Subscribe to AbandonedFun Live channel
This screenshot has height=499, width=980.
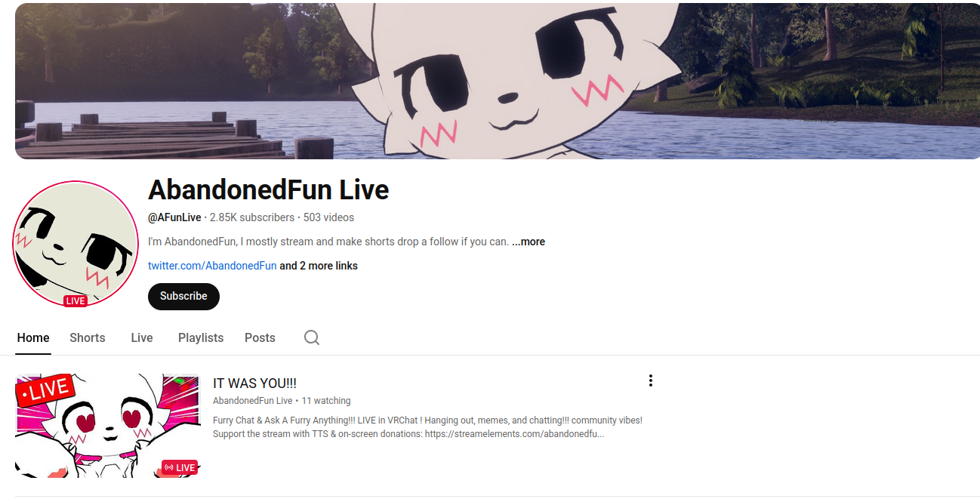pyautogui.click(x=183, y=296)
